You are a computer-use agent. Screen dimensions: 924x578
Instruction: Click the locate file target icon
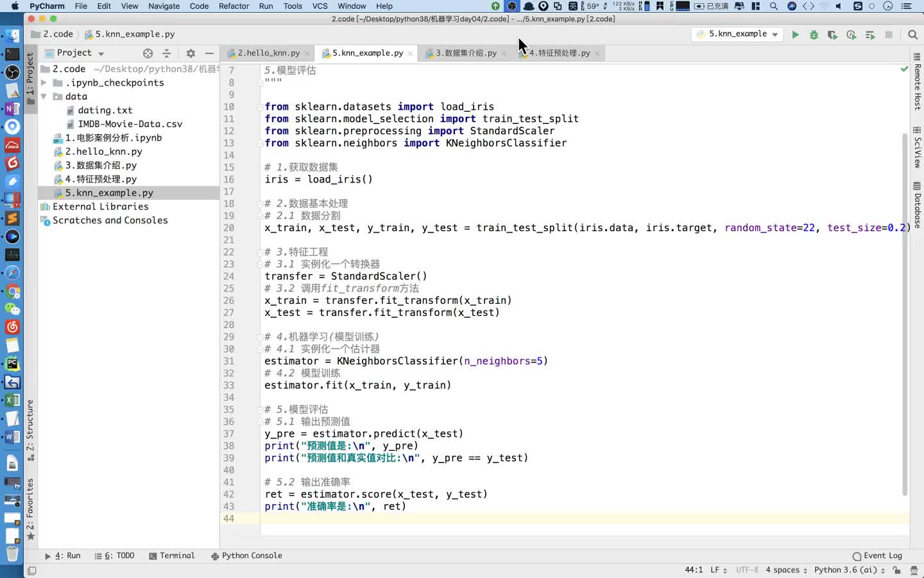[x=148, y=53]
